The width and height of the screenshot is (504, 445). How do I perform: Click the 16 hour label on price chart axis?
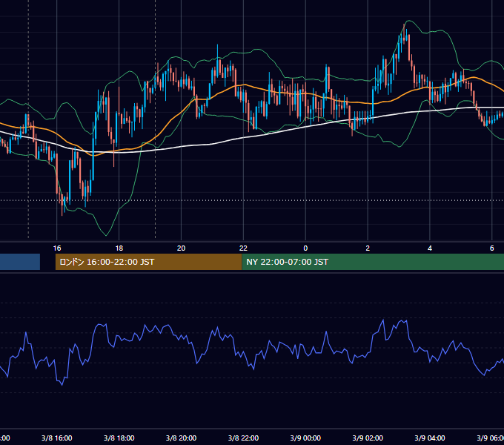(57, 248)
